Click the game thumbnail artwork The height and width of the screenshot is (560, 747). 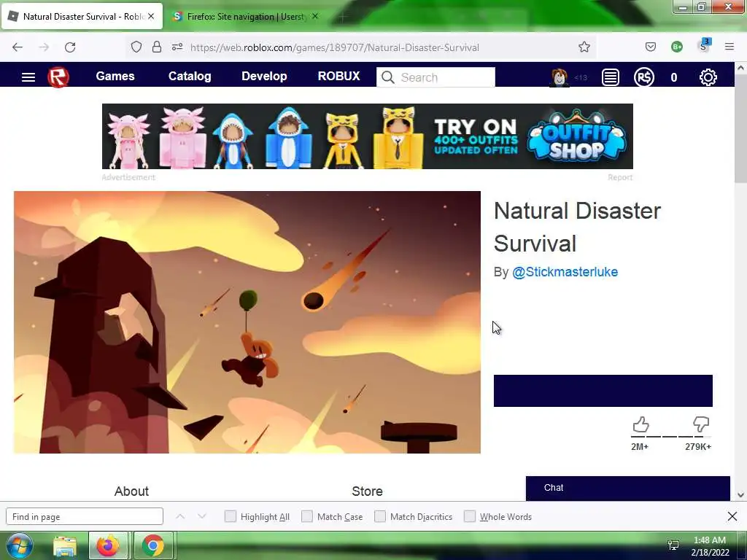coord(247,322)
